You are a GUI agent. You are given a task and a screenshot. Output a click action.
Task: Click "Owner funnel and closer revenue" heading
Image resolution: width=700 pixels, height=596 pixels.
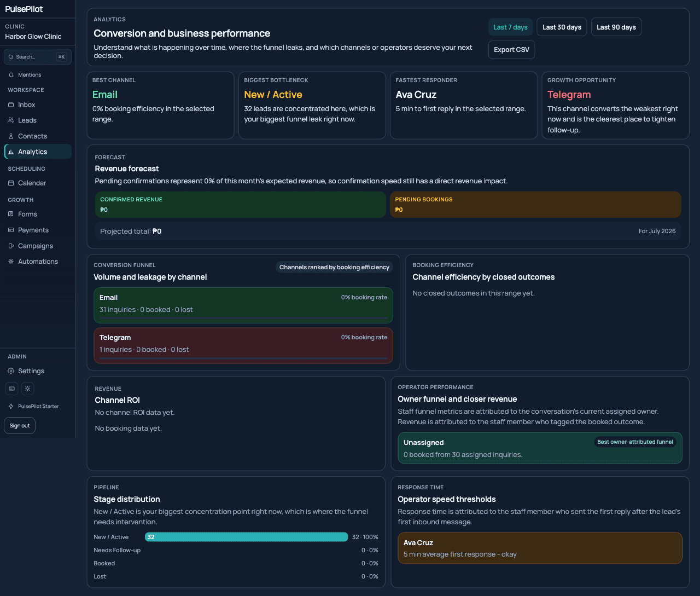click(457, 399)
